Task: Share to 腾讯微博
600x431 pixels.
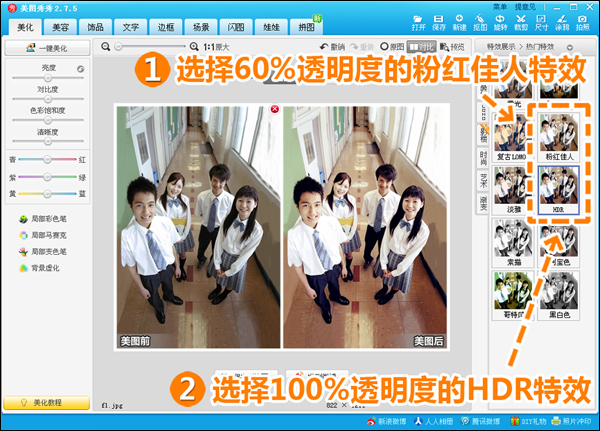Action: coord(481,421)
